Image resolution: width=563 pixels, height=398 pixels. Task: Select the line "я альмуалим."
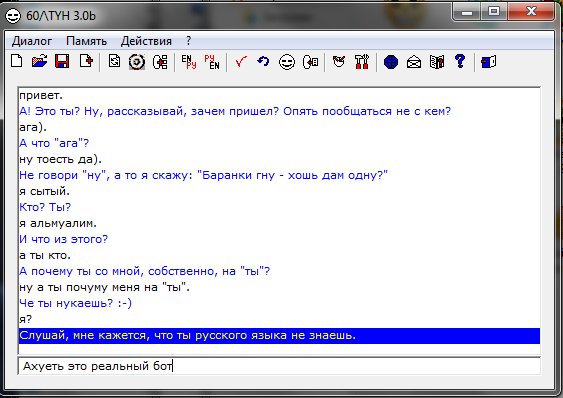coord(279,223)
